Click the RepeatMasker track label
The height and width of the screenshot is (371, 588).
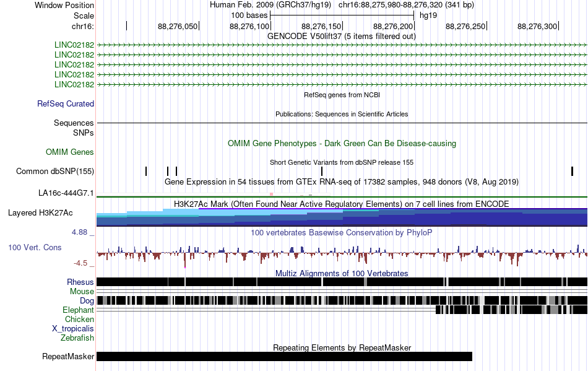tap(68, 356)
